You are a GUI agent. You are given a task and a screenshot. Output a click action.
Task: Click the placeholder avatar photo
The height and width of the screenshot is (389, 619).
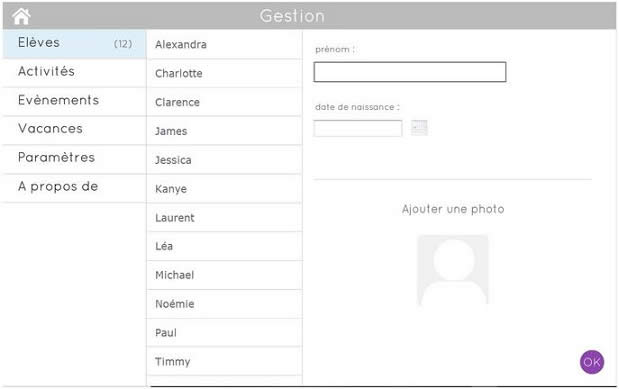(453, 270)
